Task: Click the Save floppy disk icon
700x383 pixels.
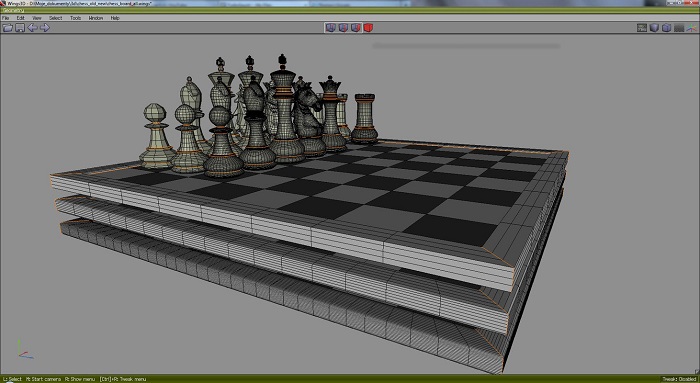Action: coord(20,28)
